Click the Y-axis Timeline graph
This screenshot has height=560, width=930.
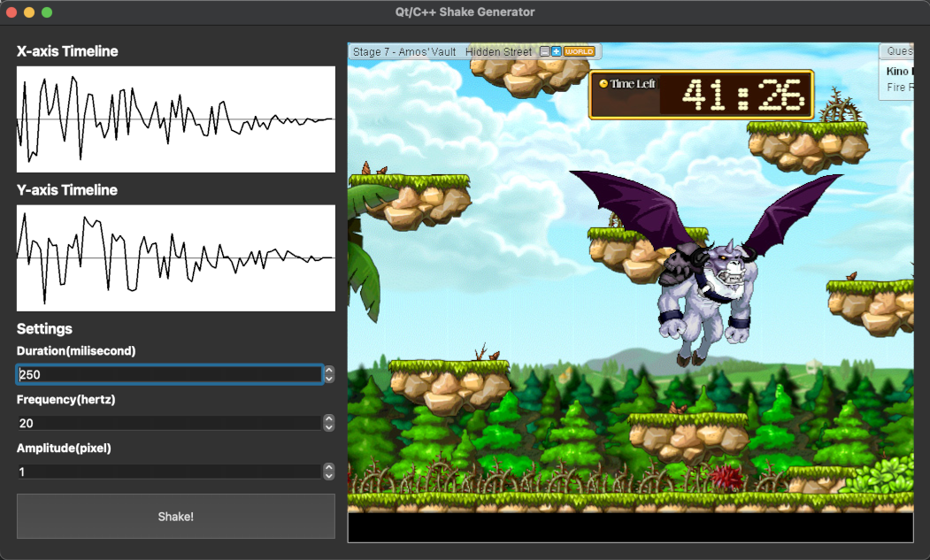click(x=175, y=258)
